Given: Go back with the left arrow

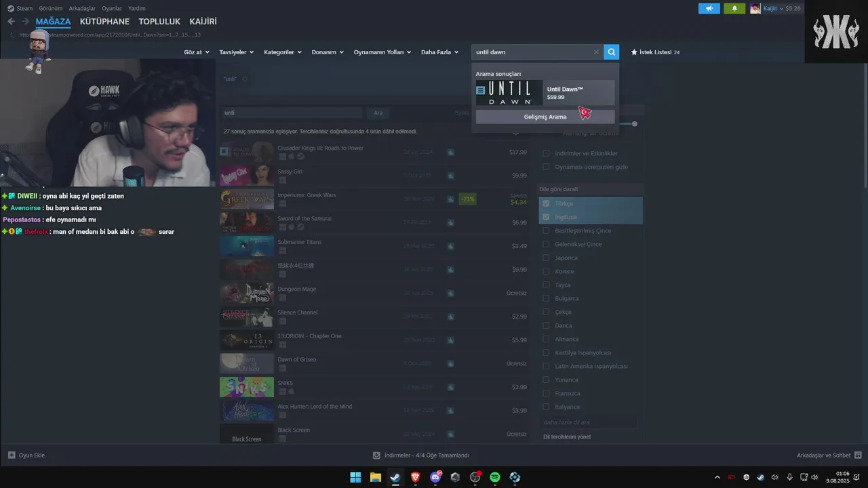Looking at the screenshot, I should pyautogui.click(x=11, y=22).
